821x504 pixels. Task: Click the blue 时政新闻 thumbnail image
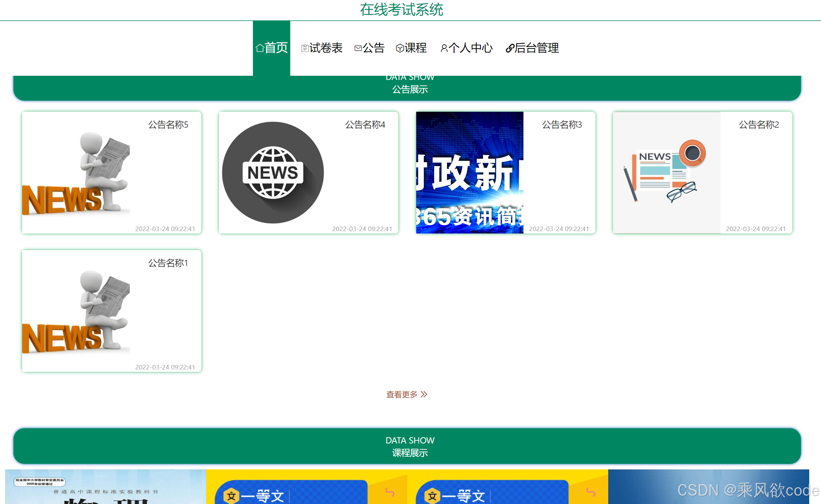click(469, 172)
